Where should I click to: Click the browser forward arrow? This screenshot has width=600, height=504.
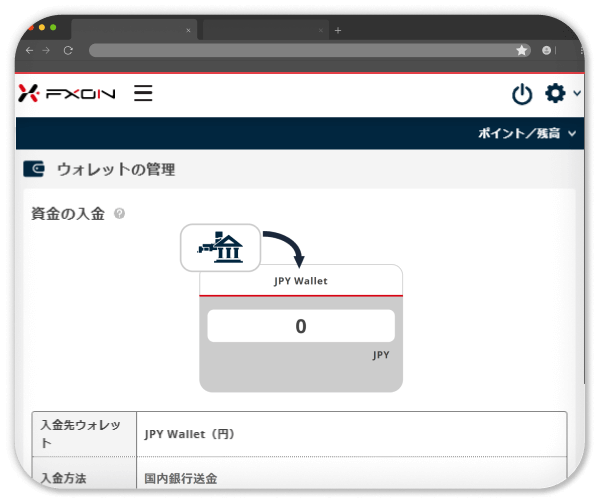(x=46, y=51)
